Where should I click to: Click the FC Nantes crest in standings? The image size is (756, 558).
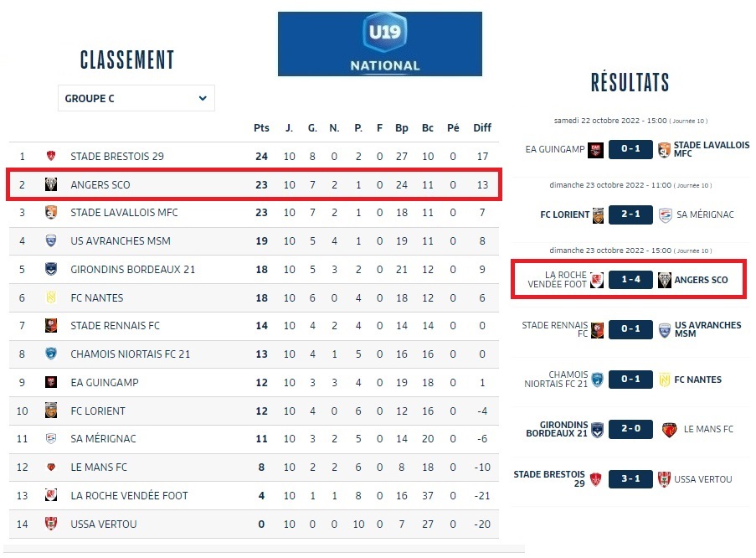tap(51, 297)
